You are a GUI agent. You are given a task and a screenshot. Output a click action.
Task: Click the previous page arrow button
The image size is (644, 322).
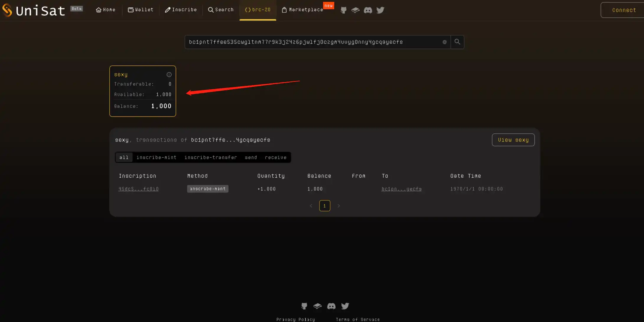coord(311,205)
